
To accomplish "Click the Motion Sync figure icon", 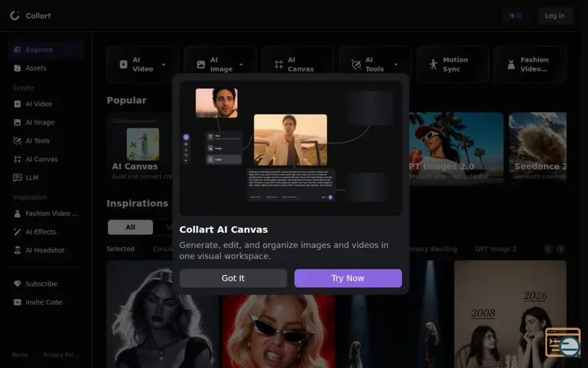I will (x=434, y=65).
